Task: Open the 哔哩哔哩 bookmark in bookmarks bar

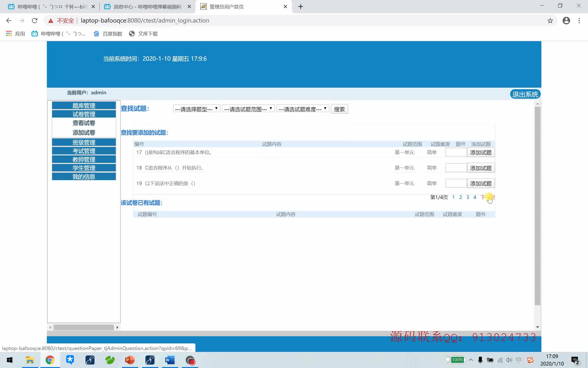Action: [x=59, y=34]
